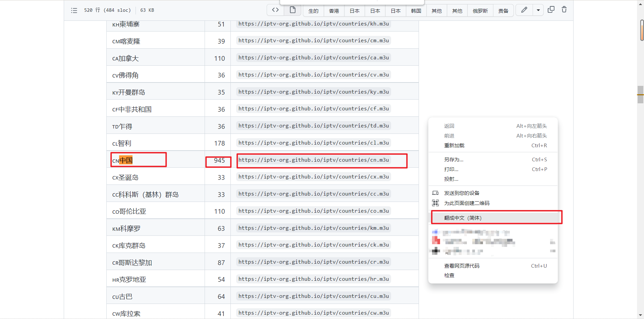Click the cx.m3u playlist URL
The height and width of the screenshot is (319, 644).
tap(314, 177)
